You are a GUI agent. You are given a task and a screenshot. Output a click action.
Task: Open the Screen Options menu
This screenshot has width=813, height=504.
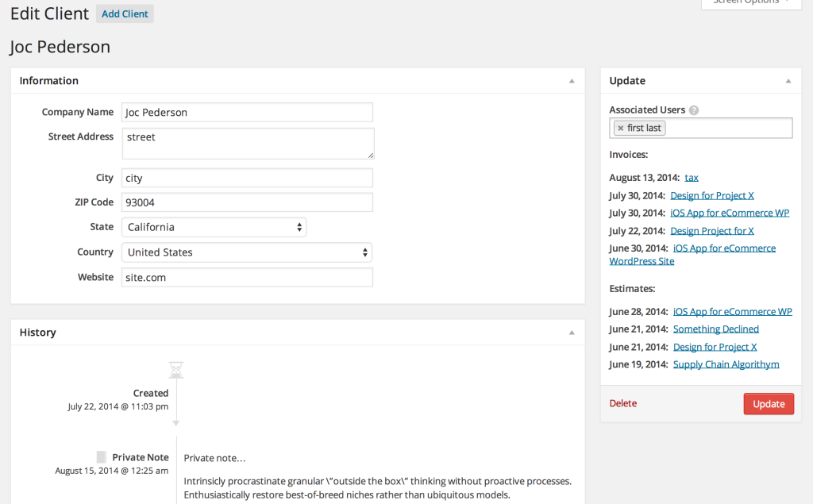click(x=749, y=2)
